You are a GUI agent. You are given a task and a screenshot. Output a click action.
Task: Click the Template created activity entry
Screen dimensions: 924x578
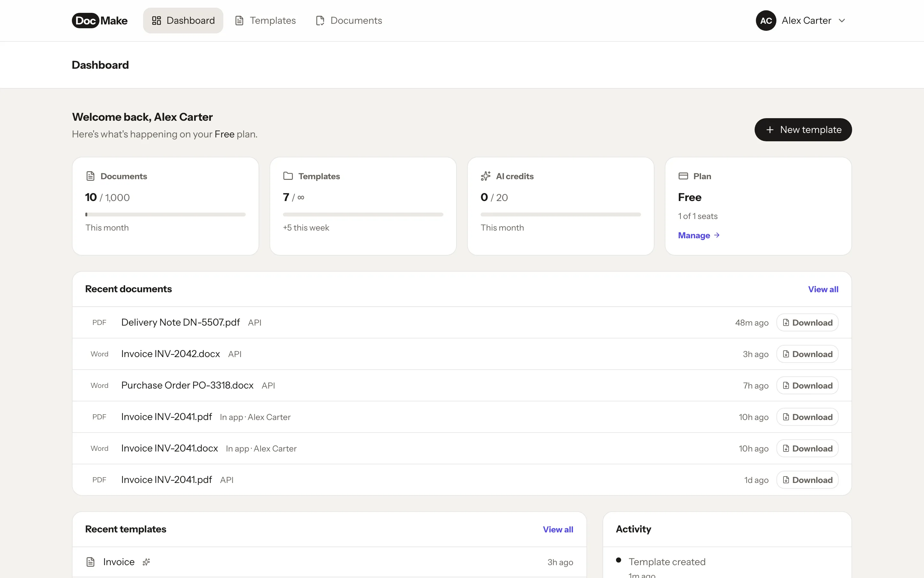(x=667, y=562)
